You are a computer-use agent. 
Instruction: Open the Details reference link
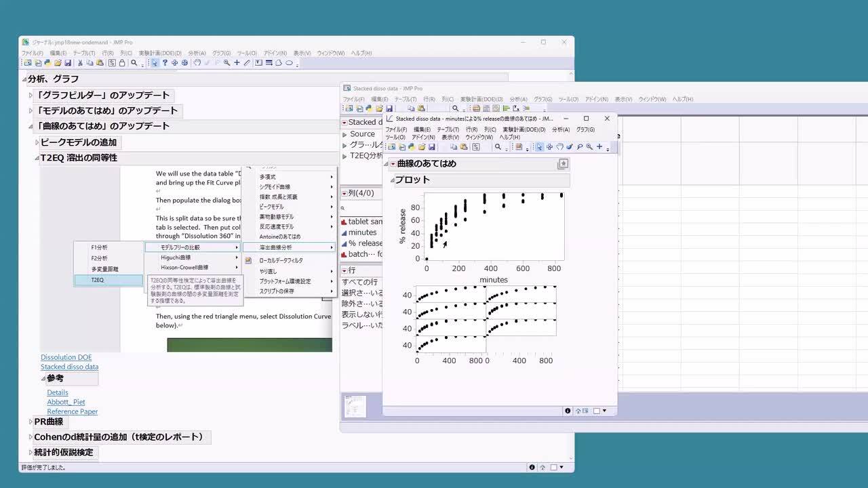pyautogui.click(x=58, y=392)
